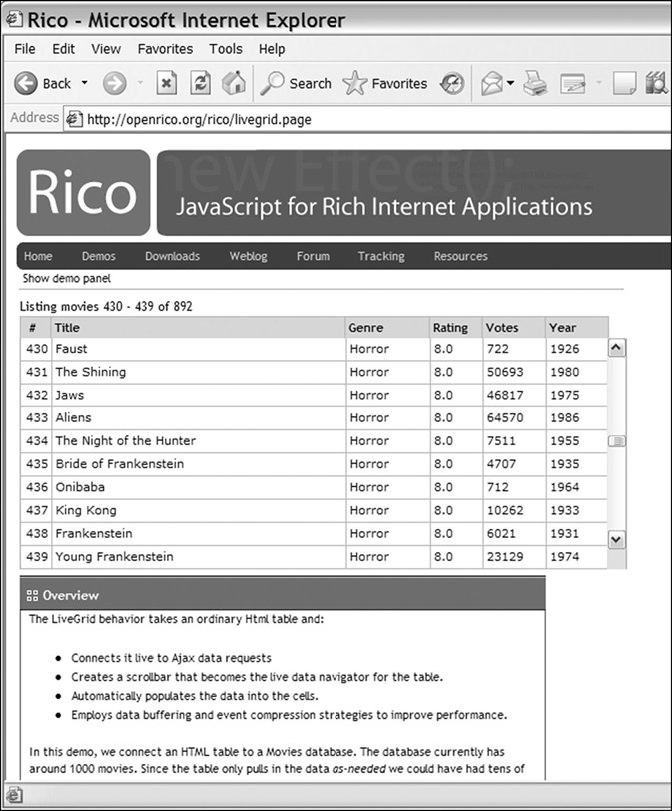This screenshot has width=672, height=811.
Task: Click the Edit page toolbar icon
Action: point(573,84)
